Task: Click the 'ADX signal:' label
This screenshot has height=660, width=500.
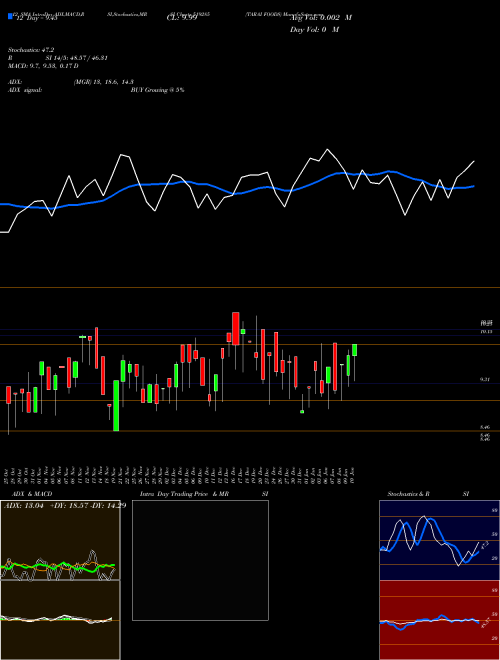Action: 25,90
